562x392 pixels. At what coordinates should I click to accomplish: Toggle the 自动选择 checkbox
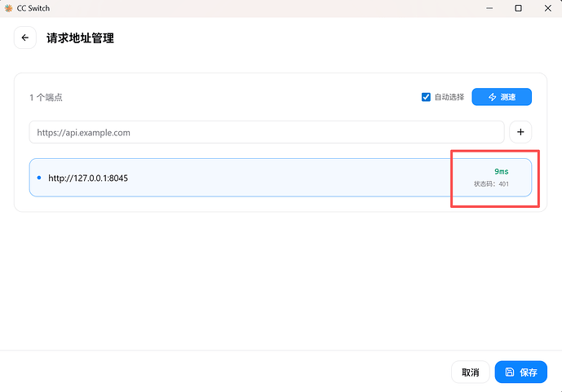(x=426, y=97)
